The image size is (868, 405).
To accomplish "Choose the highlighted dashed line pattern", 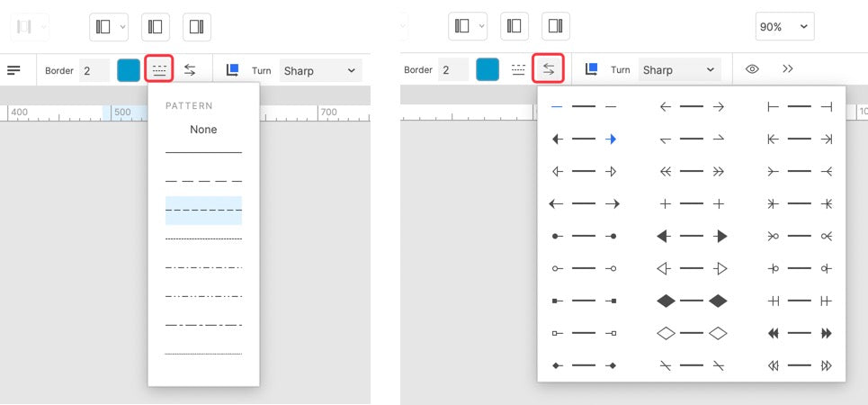I will pyautogui.click(x=203, y=210).
